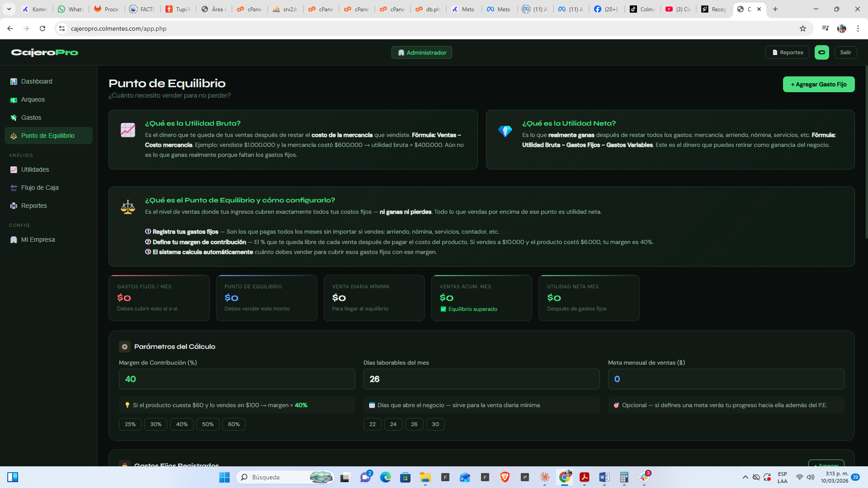Image resolution: width=868 pixels, height=488 pixels.
Task: Expand the Chrome tab search dropdown
Action: [x=9, y=9]
